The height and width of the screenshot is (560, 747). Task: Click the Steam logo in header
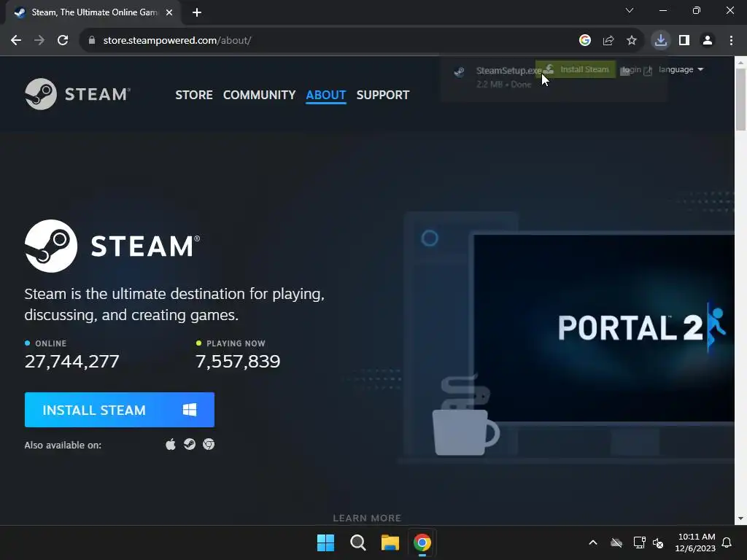pos(77,94)
